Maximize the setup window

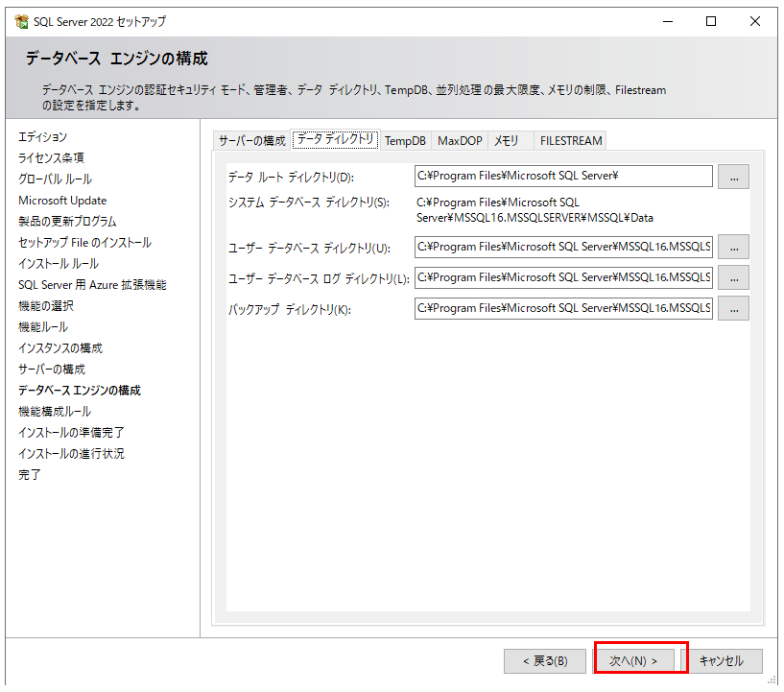click(x=711, y=21)
